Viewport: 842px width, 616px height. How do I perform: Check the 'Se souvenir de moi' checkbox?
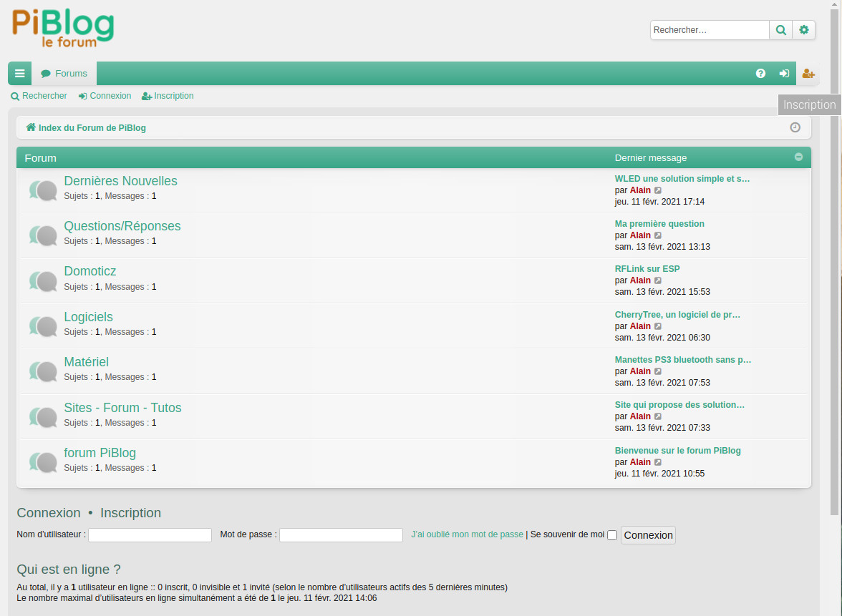click(x=612, y=535)
